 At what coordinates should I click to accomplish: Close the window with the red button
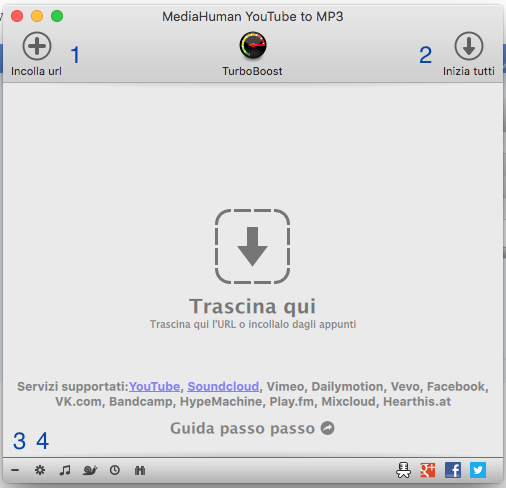(x=17, y=16)
